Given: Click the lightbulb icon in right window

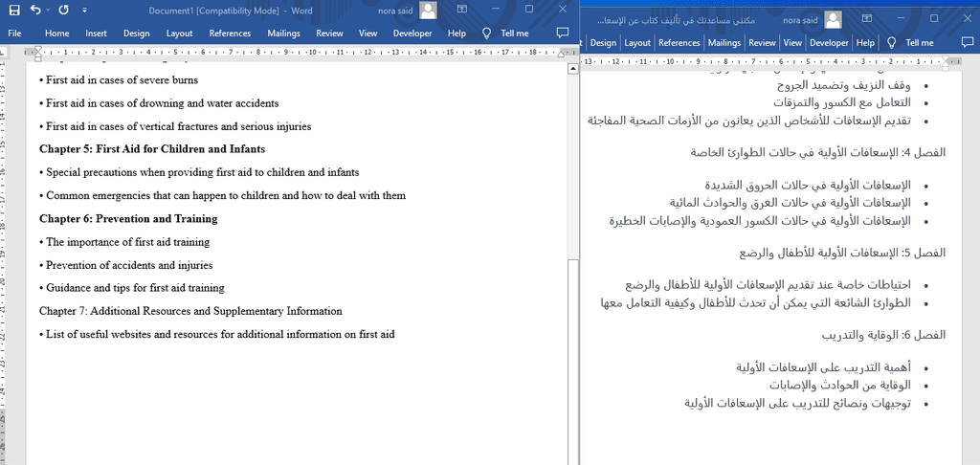Looking at the screenshot, I should (x=892, y=42).
